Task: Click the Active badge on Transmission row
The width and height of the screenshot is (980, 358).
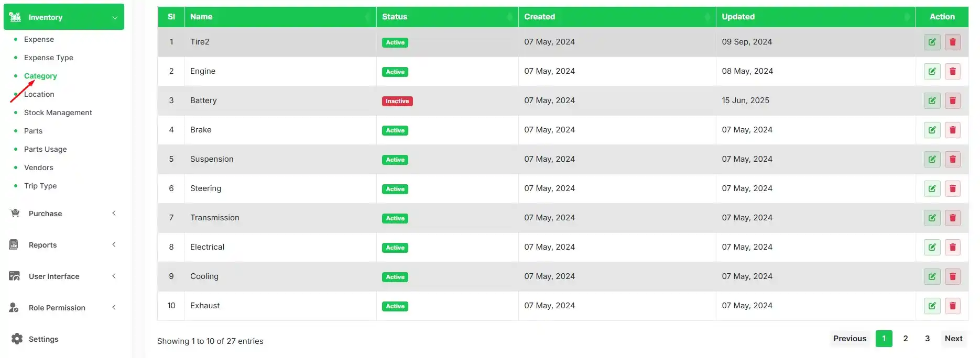Action: click(x=395, y=218)
